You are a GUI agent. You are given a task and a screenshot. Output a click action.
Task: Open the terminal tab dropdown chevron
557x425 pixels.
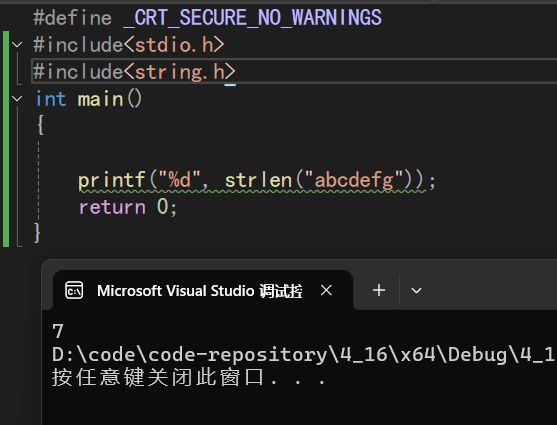pyautogui.click(x=416, y=291)
